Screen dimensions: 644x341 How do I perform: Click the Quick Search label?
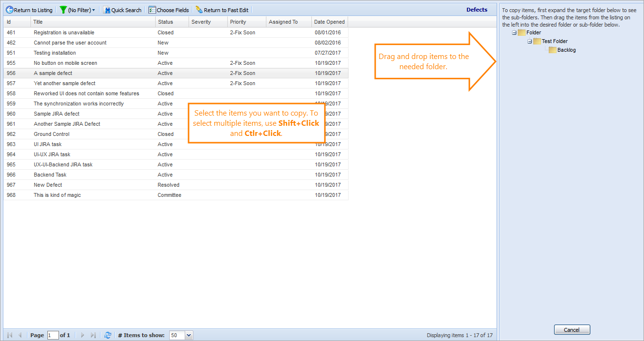pyautogui.click(x=127, y=10)
